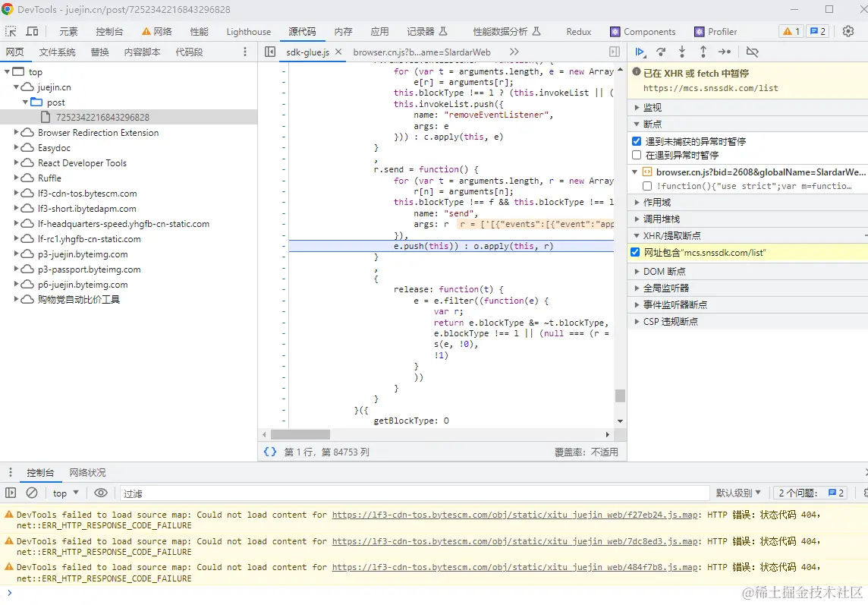
Task: Click the 2 个问题 issues button
Action: [811, 493]
